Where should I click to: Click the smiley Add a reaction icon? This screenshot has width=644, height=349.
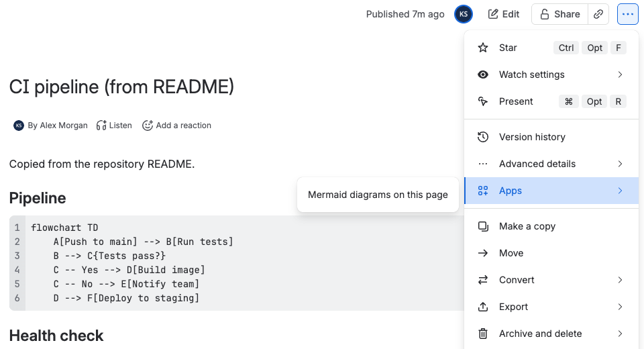click(148, 126)
